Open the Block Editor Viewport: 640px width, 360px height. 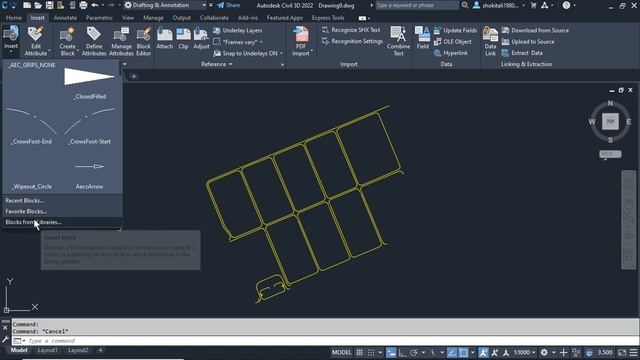[x=144, y=41]
